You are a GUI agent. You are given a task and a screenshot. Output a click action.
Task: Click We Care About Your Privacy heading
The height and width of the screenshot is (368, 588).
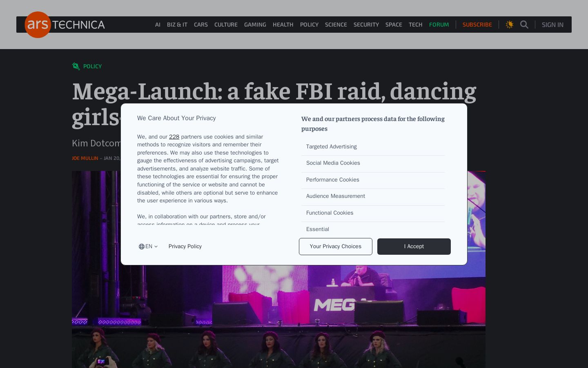tap(176, 118)
